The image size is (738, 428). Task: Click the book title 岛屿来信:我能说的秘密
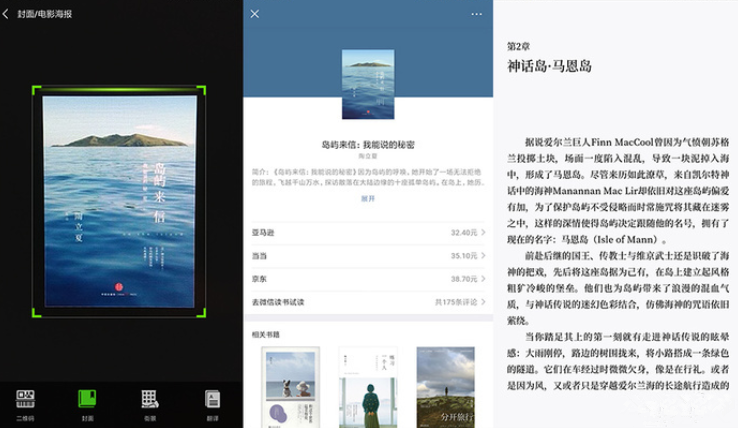(x=368, y=145)
